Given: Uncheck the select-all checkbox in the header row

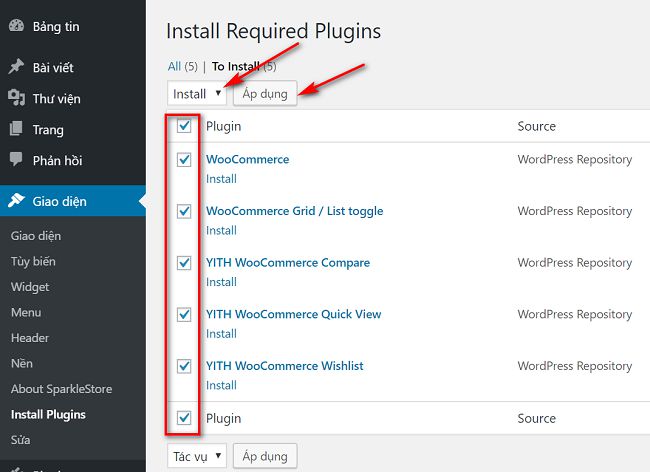Looking at the screenshot, I should [184, 126].
